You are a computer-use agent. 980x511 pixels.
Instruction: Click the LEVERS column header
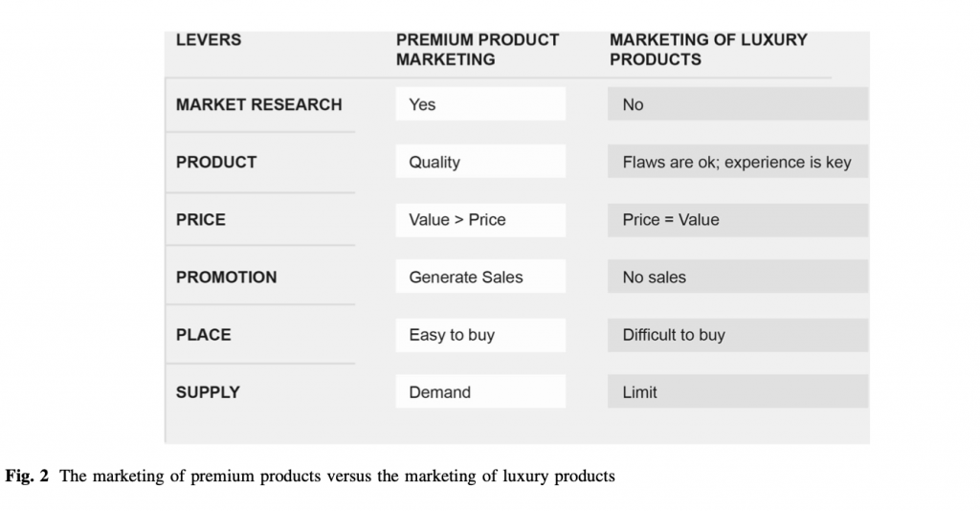[208, 40]
